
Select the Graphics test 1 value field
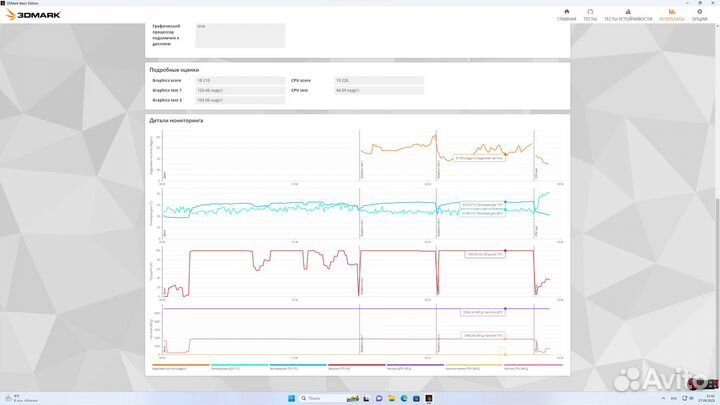coord(240,90)
